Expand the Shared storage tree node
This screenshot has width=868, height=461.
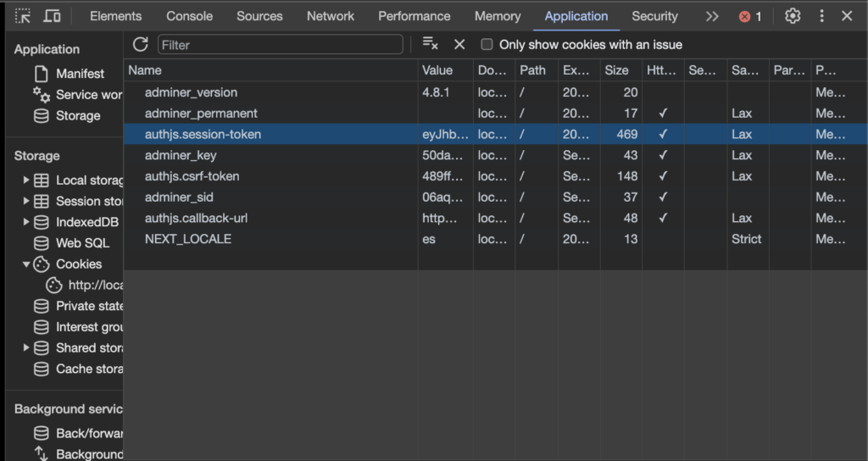coord(26,347)
